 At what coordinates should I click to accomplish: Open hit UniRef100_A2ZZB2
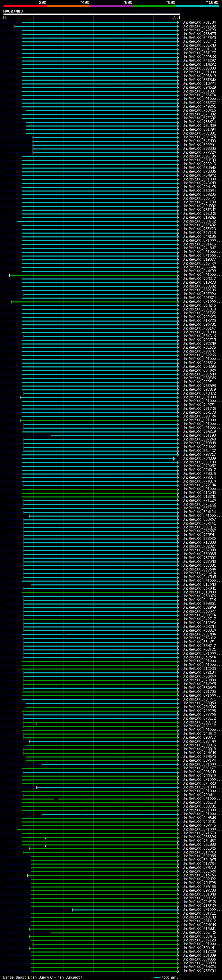[199, 26]
